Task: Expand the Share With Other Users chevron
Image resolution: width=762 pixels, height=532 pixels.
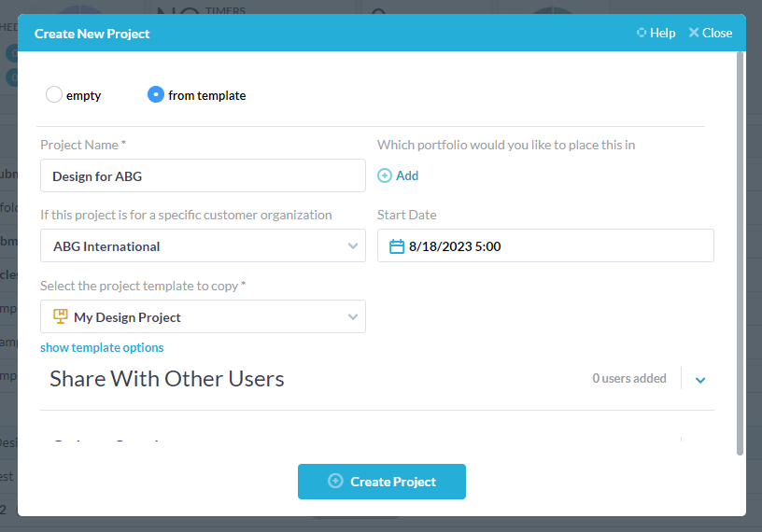Action: point(700,380)
